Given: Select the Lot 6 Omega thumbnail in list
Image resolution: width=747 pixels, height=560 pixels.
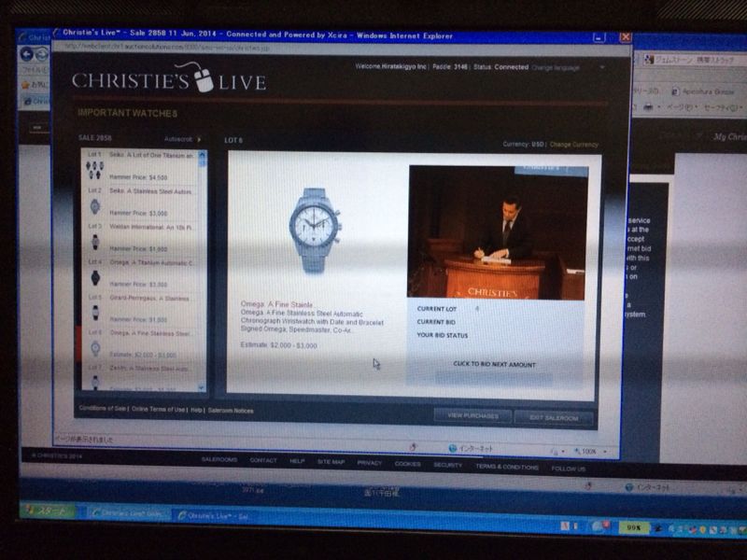Looking at the screenshot, I should (95, 348).
